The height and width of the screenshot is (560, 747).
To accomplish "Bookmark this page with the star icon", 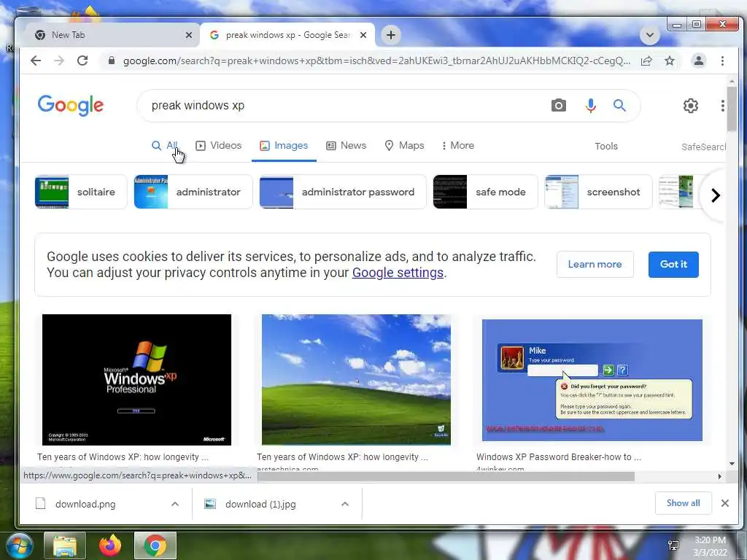I will click(x=670, y=61).
